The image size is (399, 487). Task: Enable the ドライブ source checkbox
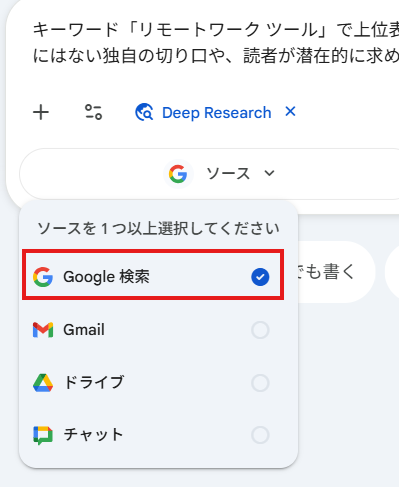point(260,383)
